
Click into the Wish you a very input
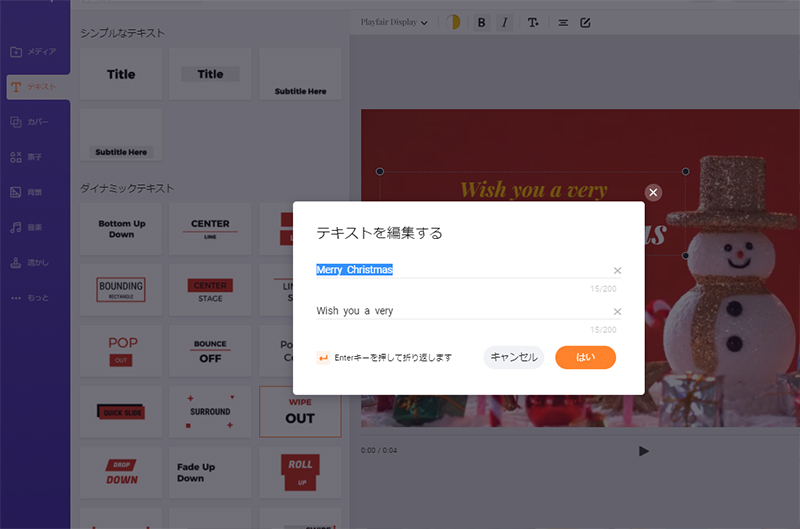coord(460,311)
